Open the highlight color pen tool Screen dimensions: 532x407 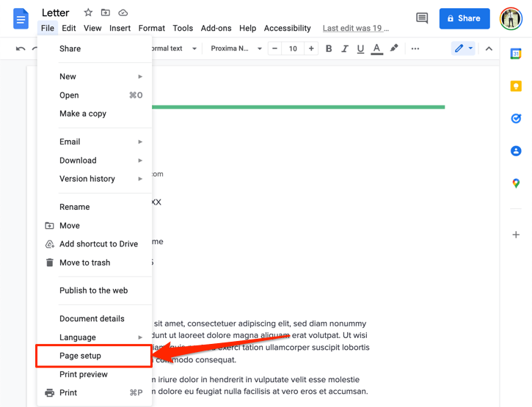point(393,48)
